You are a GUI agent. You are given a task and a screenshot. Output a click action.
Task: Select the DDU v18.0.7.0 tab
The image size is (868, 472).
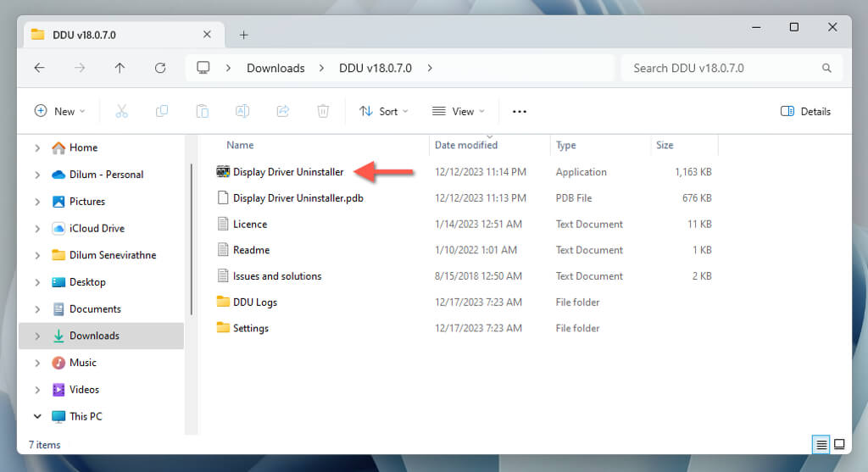125,35
